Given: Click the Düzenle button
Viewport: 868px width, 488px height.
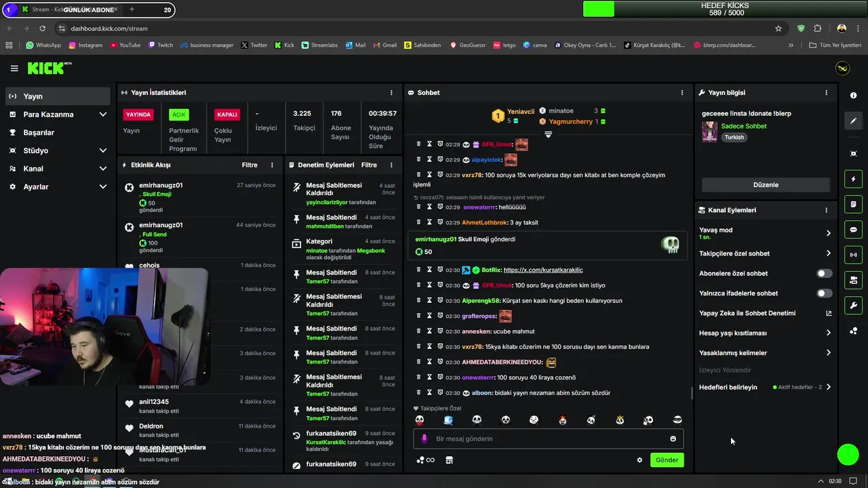Looking at the screenshot, I should pyautogui.click(x=766, y=185).
